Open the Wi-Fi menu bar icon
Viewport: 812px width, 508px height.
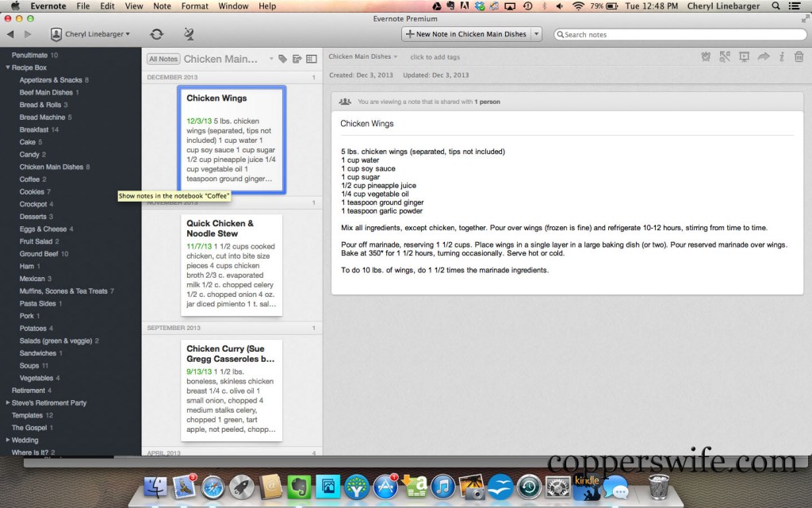click(x=578, y=6)
